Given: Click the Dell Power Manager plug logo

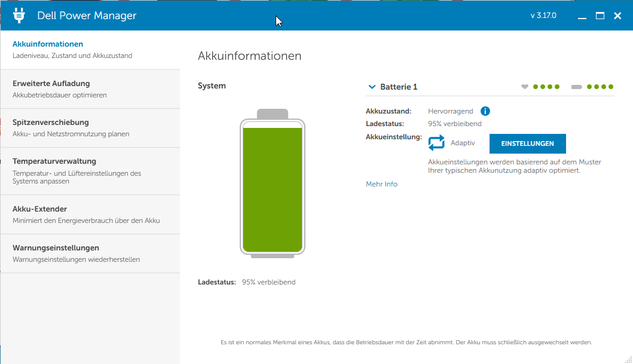Looking at the screenshot, I should 19,16.
